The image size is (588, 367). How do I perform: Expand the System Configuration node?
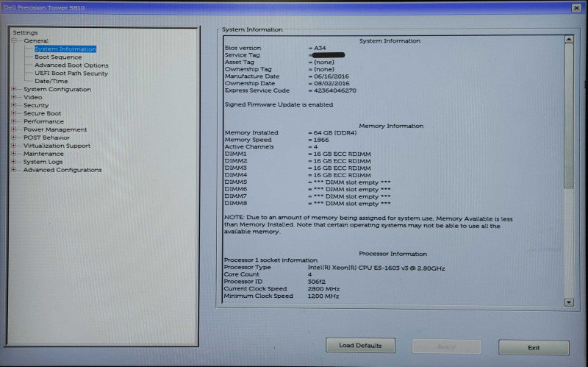click(x=14, y=89)
